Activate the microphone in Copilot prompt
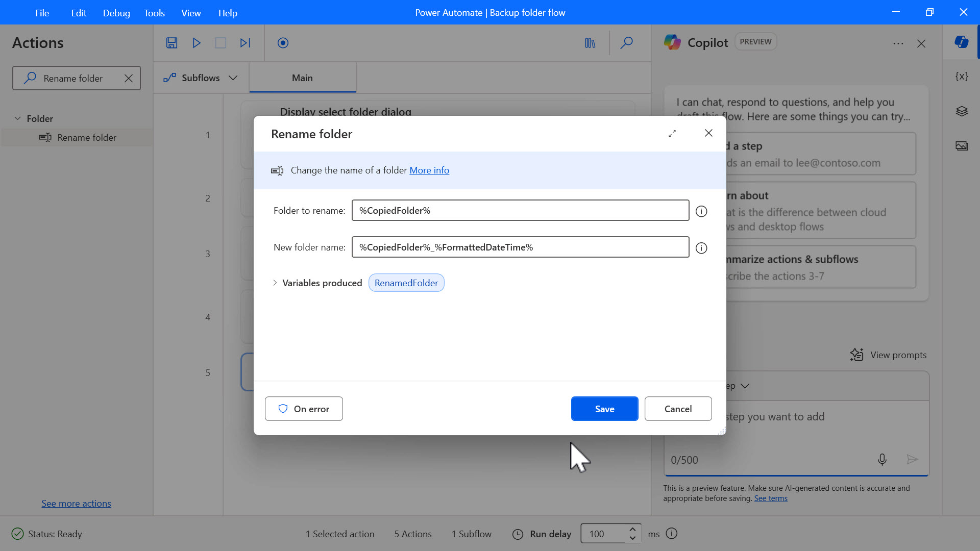This screenshot has height=551, width=980. point(882,459)
